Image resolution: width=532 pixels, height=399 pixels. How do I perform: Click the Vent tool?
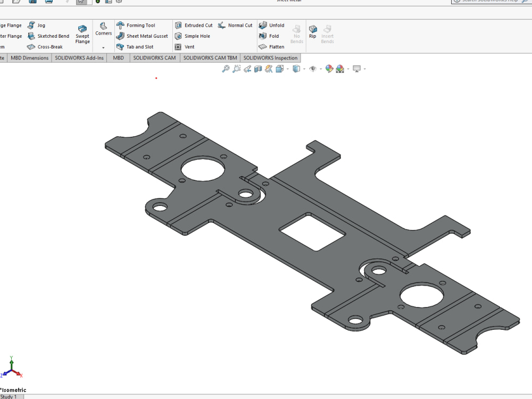[x=185, y=47]
